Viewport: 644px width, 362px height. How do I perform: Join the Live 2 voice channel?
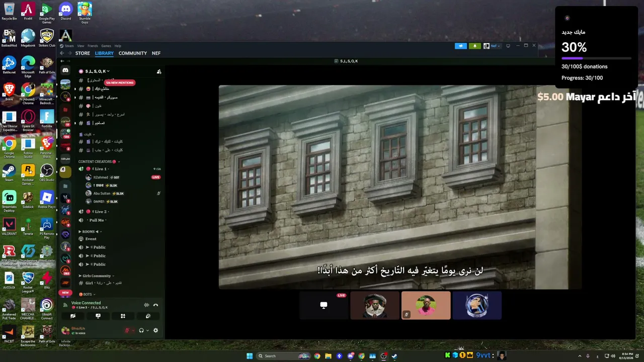(119, 212)
